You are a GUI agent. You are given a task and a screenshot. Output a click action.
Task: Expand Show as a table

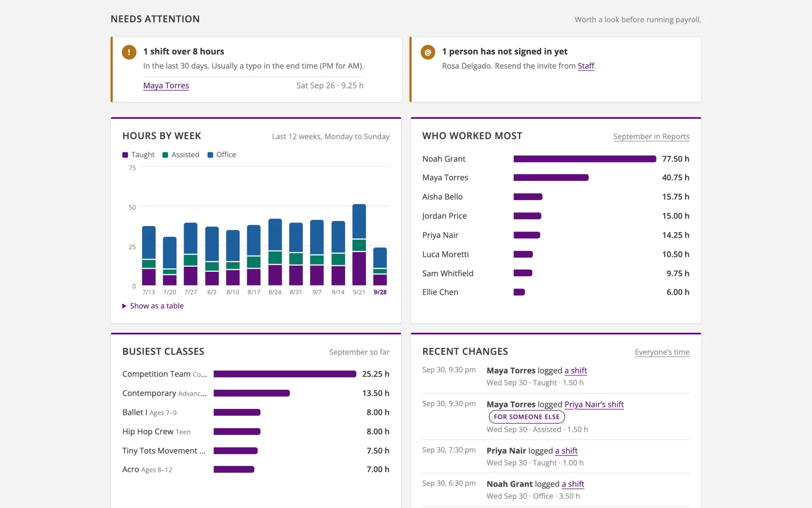[x=153, y=306]
